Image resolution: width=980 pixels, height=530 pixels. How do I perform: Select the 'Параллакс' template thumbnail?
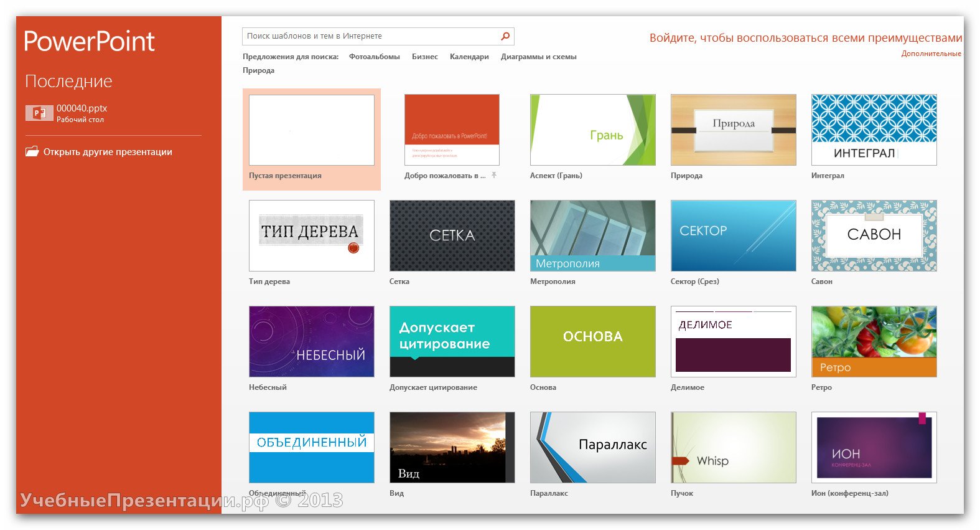click(593, 448)
